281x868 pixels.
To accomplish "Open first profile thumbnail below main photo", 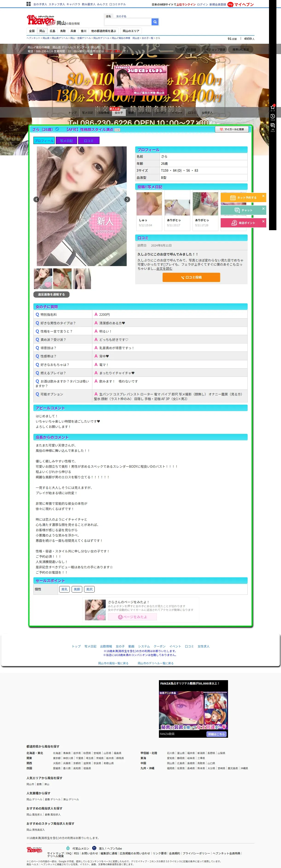I will pos(43,279).
